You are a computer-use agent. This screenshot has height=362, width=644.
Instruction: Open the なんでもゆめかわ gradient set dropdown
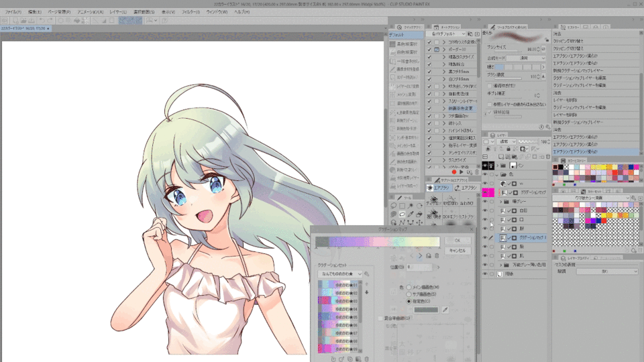(341, 274)
